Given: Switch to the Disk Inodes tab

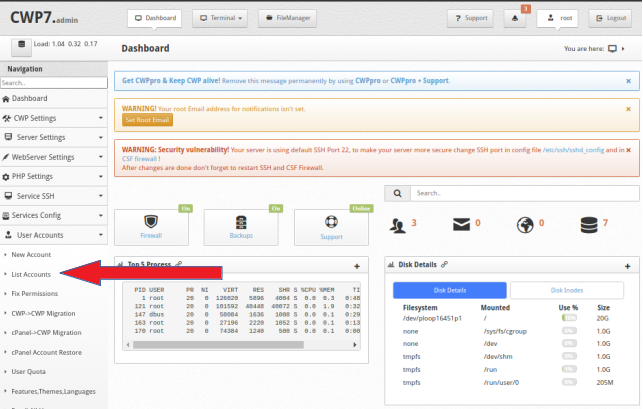Looking at the screenshot, I should pos(567,290).
